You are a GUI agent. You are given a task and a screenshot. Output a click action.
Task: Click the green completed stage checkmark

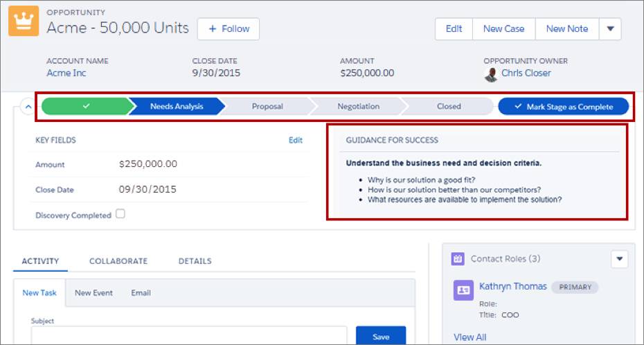[x=86, y=107]
